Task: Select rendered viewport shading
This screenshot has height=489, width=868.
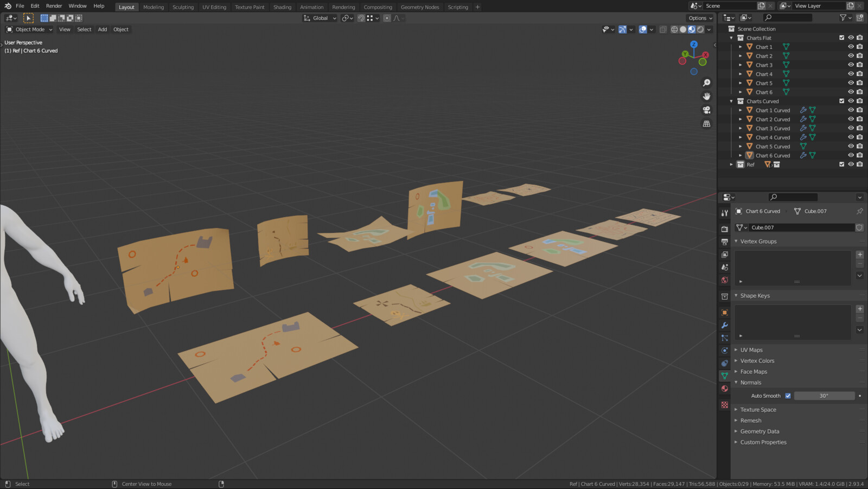Action: [x=700, y=29]
